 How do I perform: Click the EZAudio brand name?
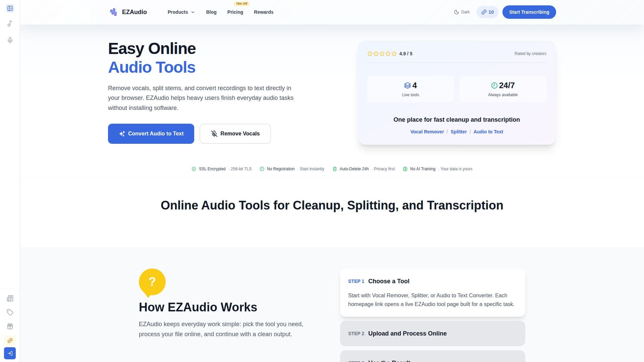[x=135, y=12]
